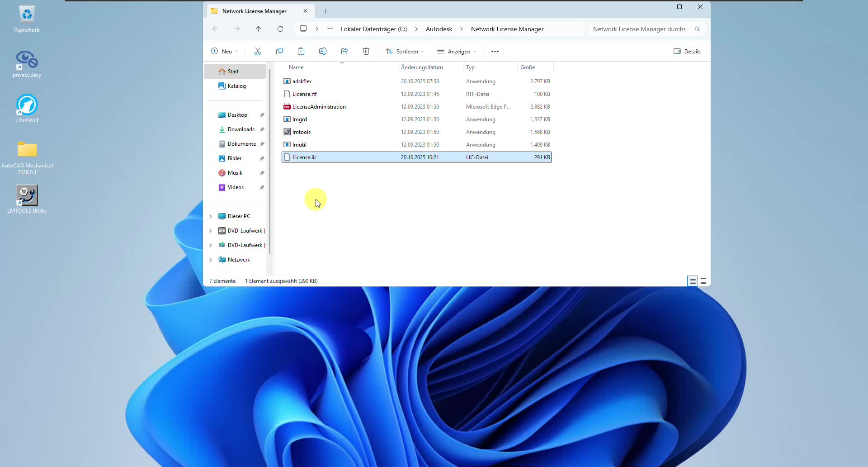Open the Sortieren dropdown menu
Screen dimensions: 868x467
[405, 52]
